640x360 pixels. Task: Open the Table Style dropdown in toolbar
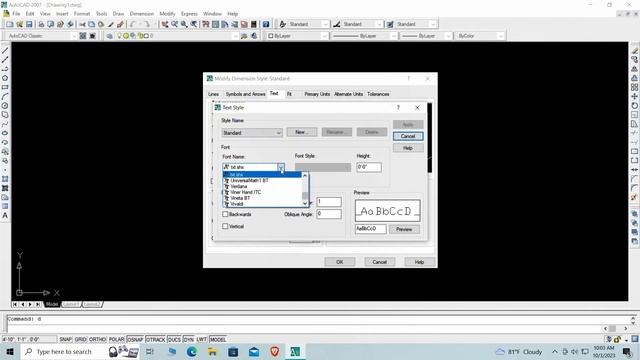point(416,24)
